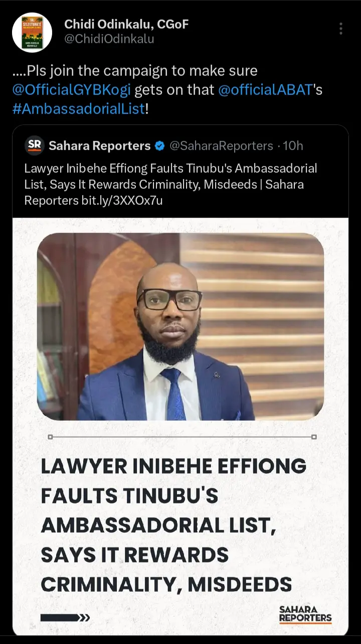Tap the 'Reporters bit.ly/3XXOx7u' line

(x=93, y=201)
